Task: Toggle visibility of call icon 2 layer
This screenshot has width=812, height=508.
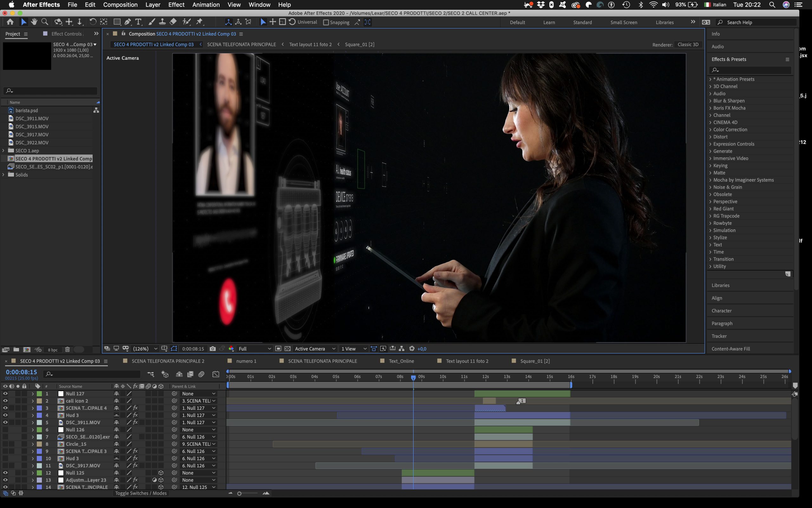Action: [x=5, y=401]
